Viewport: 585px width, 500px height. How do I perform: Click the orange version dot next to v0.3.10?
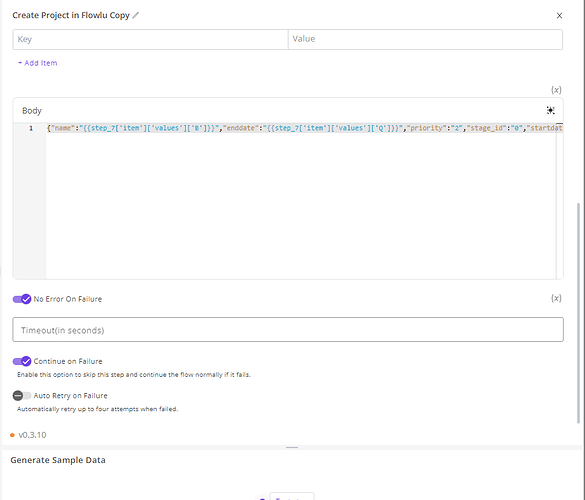tap(12, 435)
